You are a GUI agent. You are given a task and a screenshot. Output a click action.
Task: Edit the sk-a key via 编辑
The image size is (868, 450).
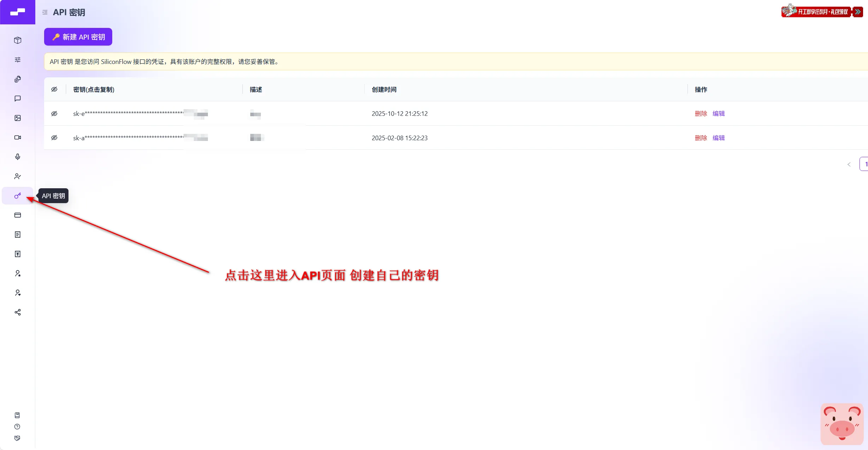point(718,138)
